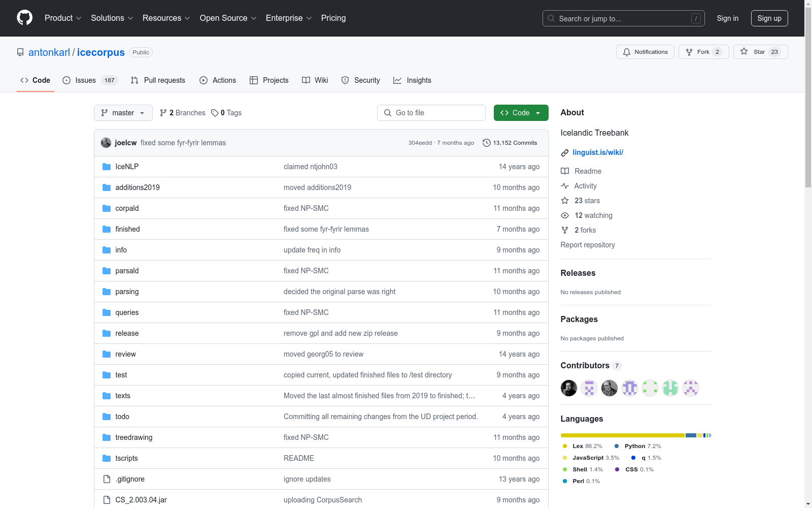Image resolution: width=812 pixels, height=508 pixels.
Task: Open commit message 'claimed ntjohn03'
Action: point(311,167)
